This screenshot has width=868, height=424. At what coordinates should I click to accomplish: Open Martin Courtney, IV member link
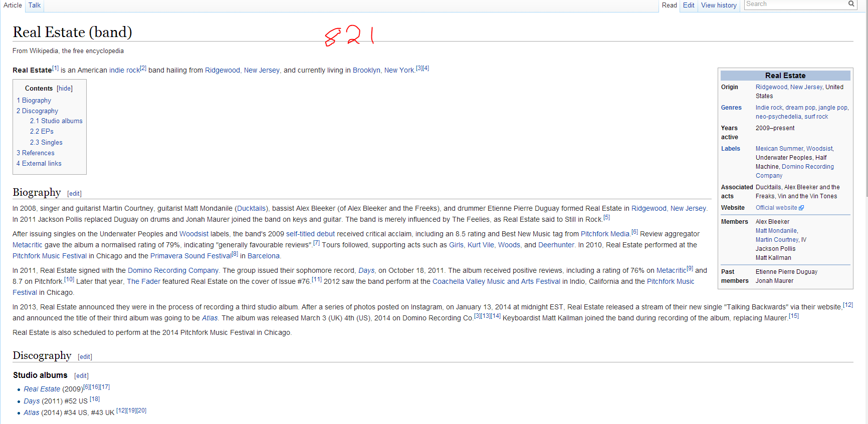point(781,240)
